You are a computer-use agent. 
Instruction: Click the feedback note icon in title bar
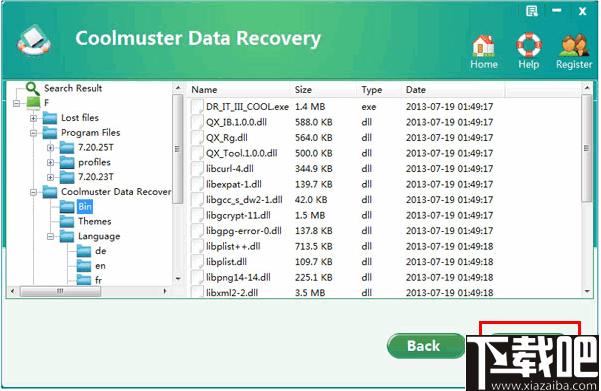532,11
